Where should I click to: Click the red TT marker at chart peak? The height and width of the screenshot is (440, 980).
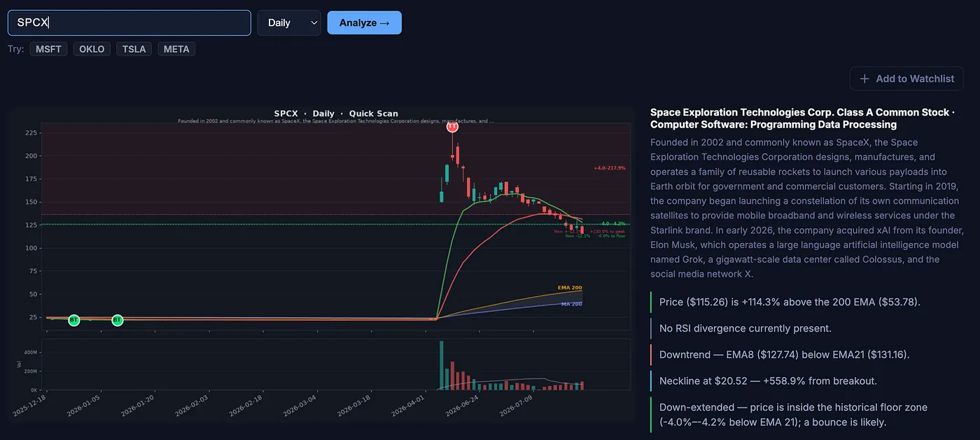452,127
